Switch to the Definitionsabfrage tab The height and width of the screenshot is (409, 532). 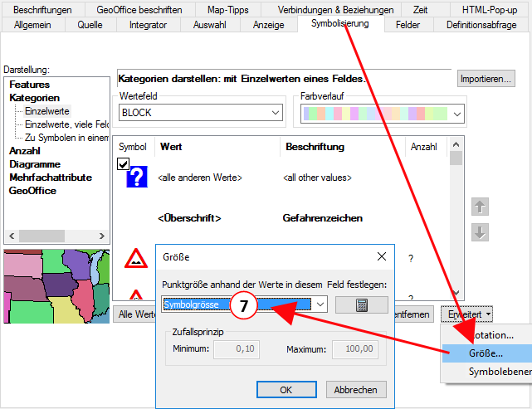pyautogui.click(x=481, y=25)
